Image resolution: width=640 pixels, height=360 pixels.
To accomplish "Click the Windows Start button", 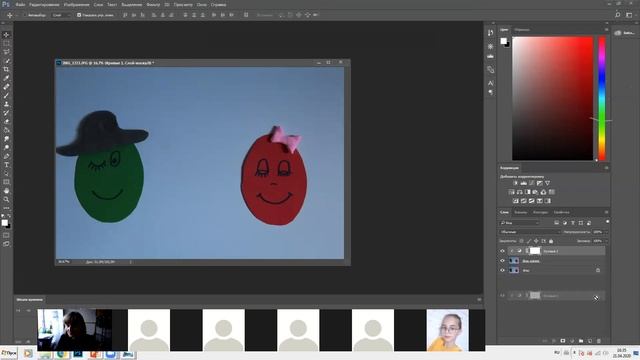I will [9, 353].
